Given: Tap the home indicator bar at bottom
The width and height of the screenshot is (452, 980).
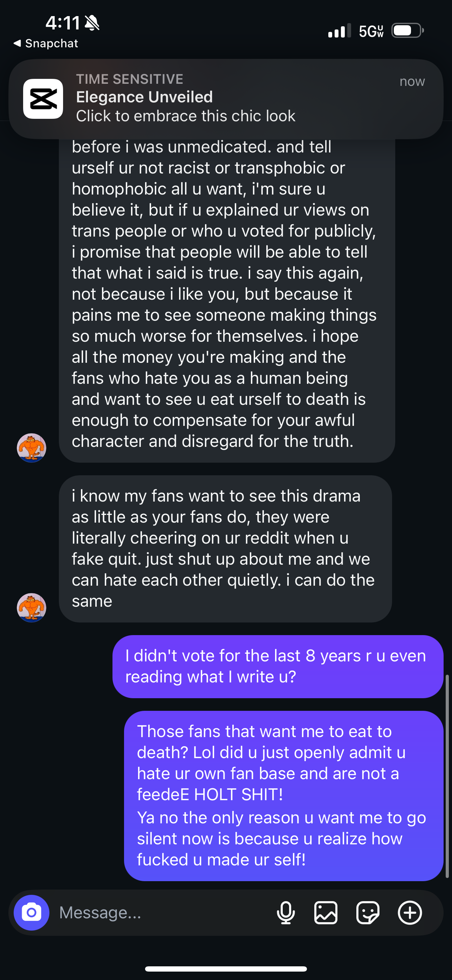Looking at the screenshot, I should coord(226,968).
